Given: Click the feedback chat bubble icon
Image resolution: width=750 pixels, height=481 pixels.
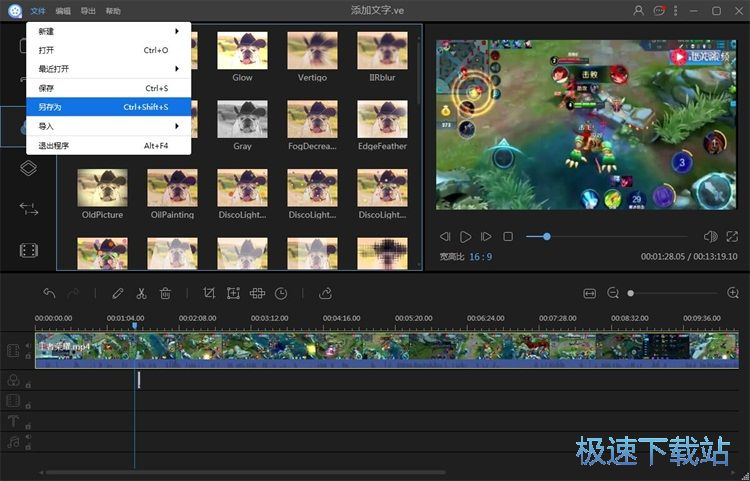Looking at the screenshot, I should point(659,11).
